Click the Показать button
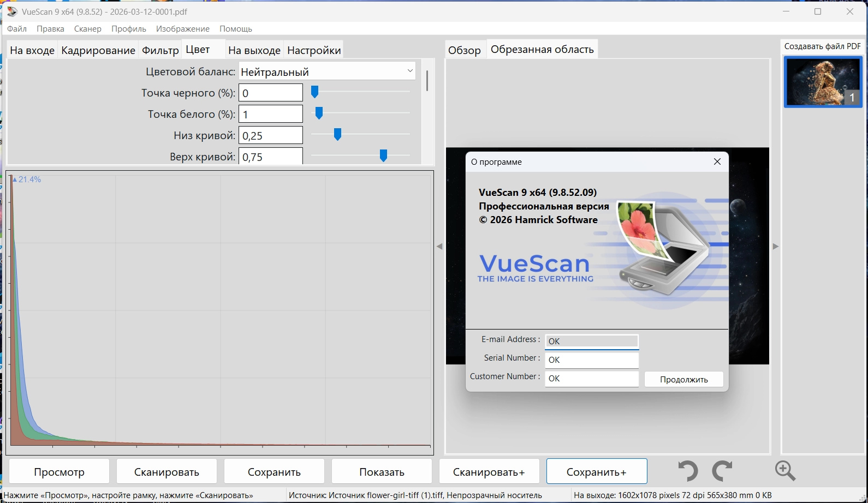 (382, 471)
